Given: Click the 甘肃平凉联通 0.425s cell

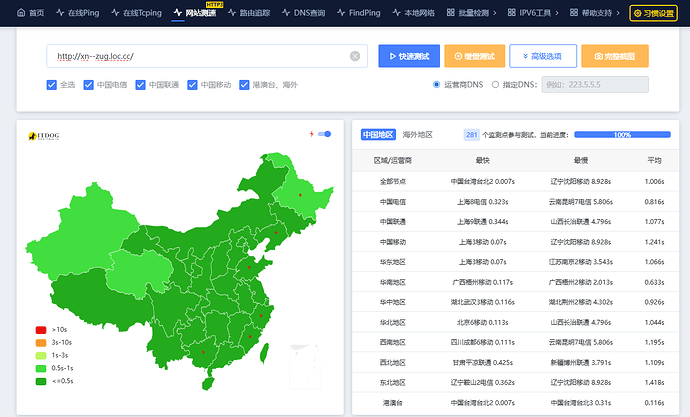Looking at the screenshot, I should (x=483, y=362).
